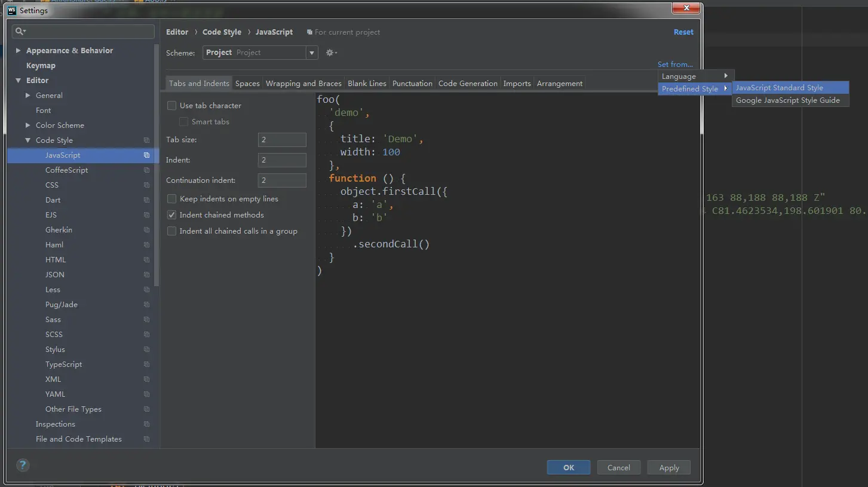The image size is (868, 487).
Task: Switch to the Wrapping and Braces tab
Action: pos(303,84)
